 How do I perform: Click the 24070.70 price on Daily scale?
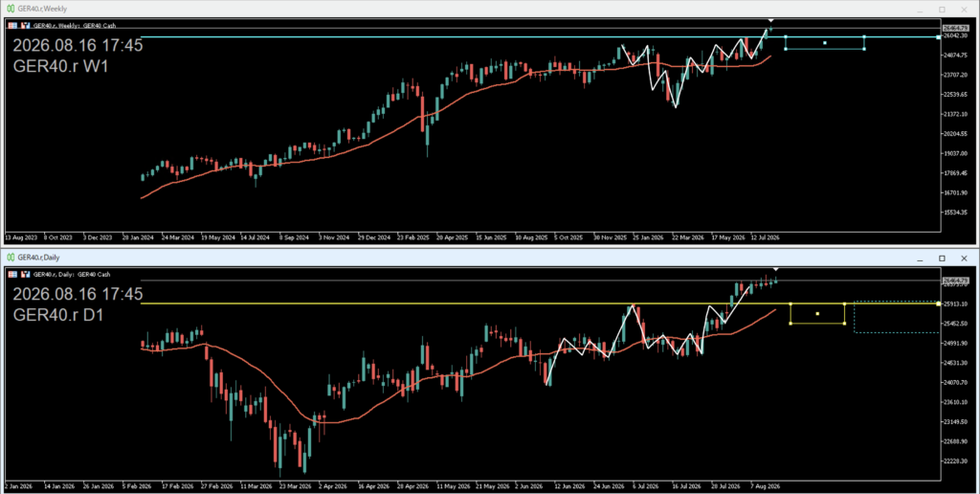pos(956,383)
